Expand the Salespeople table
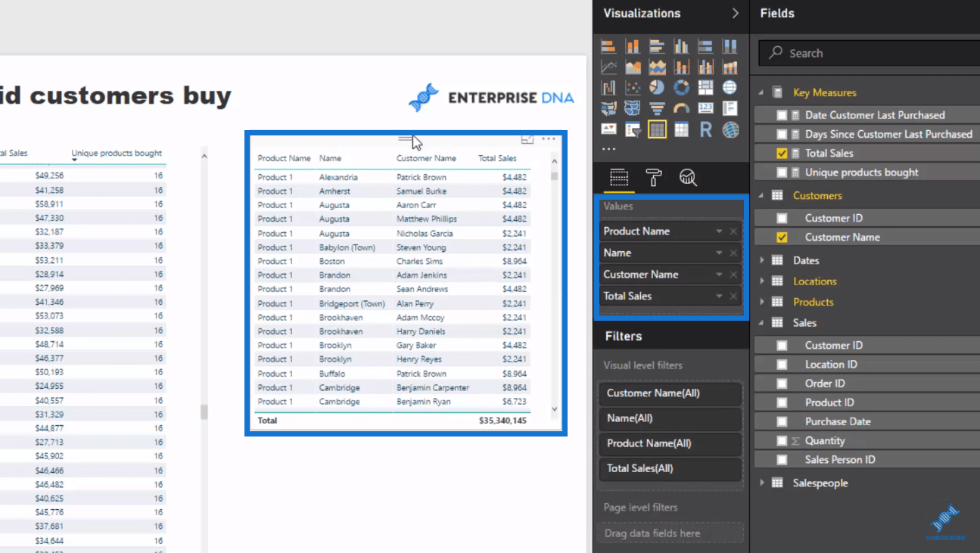Screen dimensions: 980x553 coord(761,483)
